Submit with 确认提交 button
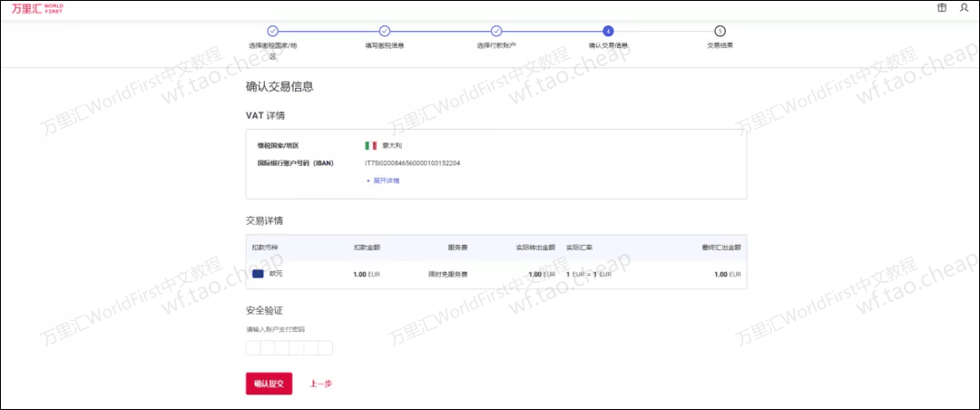The height and width of the screenshot is (410, 980). tap(269, 384)
